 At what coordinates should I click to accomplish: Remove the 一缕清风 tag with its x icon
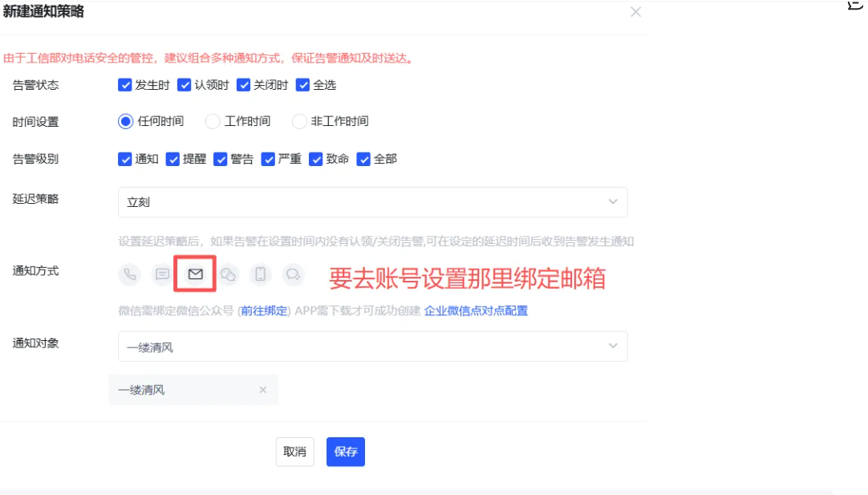[x=262, y=390]
